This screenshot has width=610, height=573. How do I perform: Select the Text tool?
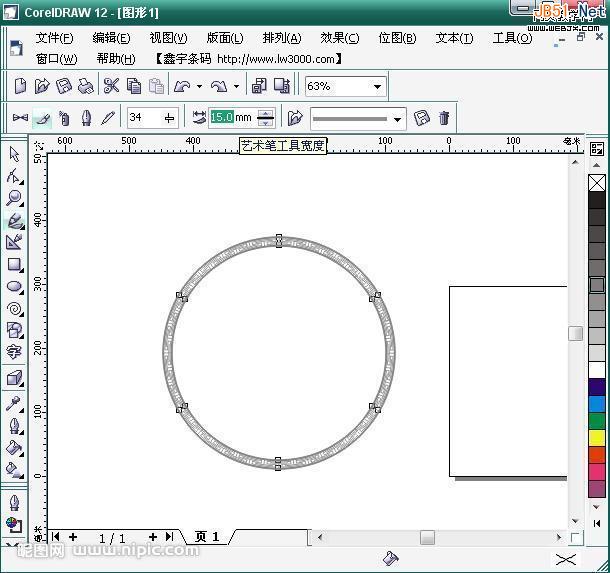click(x=14, y=352)
